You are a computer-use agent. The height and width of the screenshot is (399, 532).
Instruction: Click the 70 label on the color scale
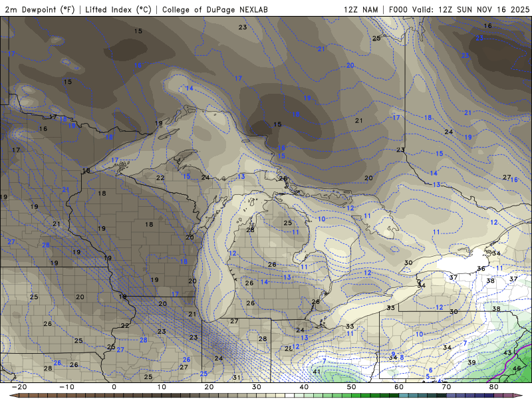[446, 387]
